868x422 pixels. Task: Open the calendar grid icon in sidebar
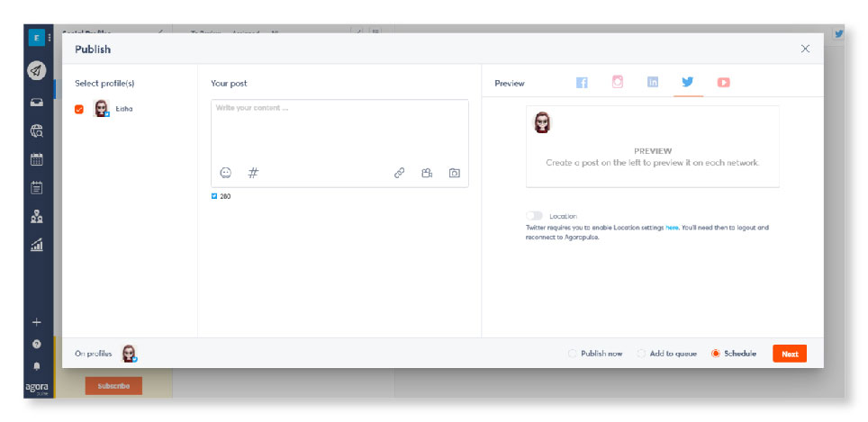pyautogui.click(x=37, y=159)
